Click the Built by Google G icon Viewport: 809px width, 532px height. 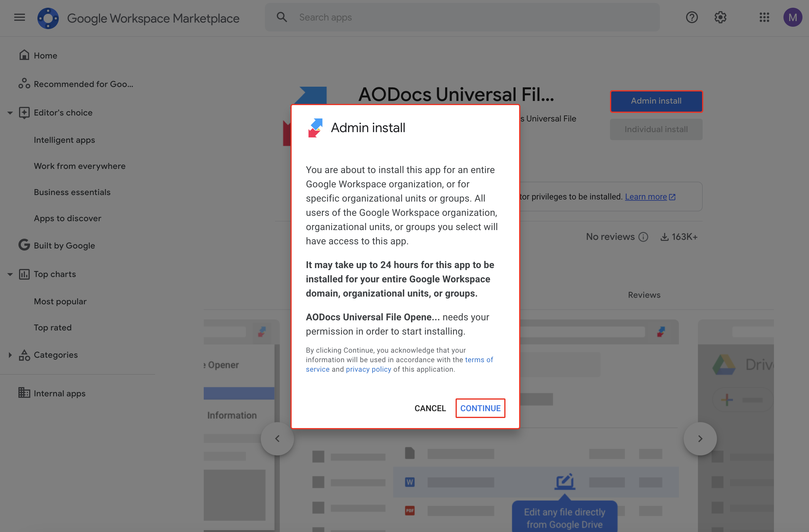click(x=24, y=245)
